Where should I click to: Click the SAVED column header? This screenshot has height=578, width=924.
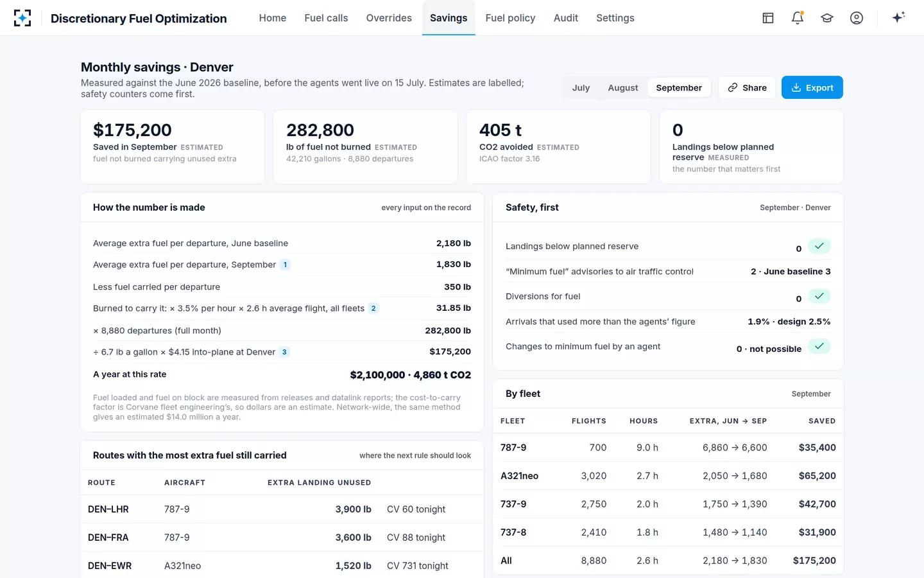(822, 421)
